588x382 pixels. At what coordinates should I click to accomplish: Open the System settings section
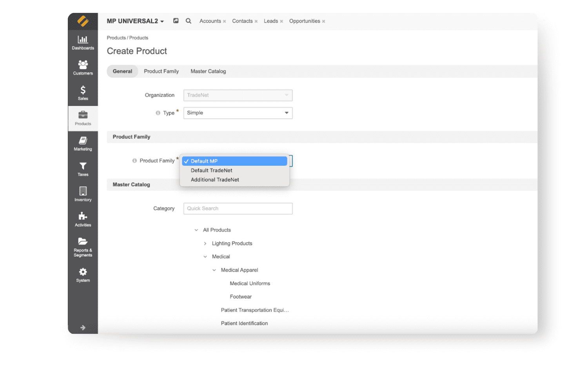point(83,274)
